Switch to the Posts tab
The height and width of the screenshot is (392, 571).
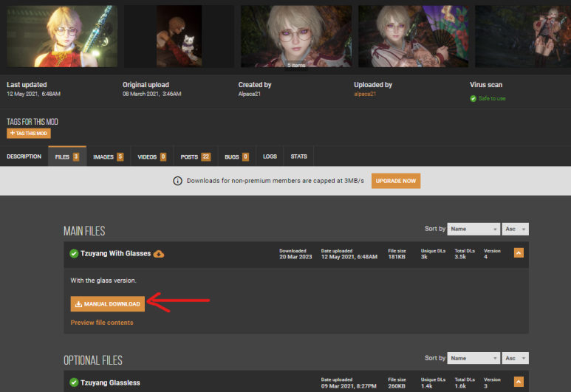click(196, 157)
